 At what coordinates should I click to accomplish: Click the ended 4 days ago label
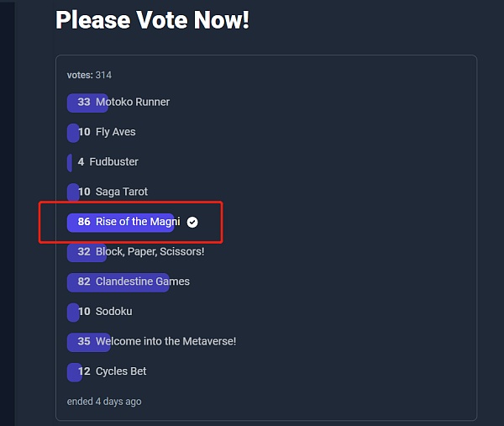104,402
